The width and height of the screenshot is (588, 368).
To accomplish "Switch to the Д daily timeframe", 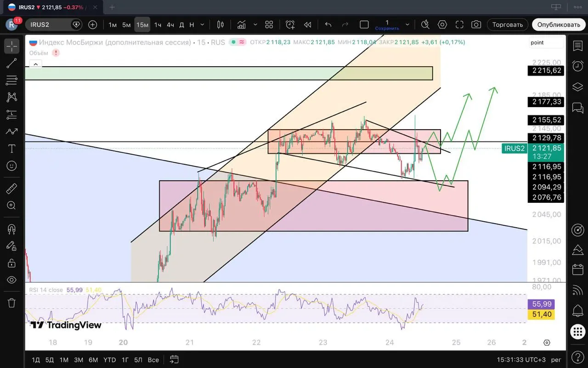I will [x=181, y=24].
